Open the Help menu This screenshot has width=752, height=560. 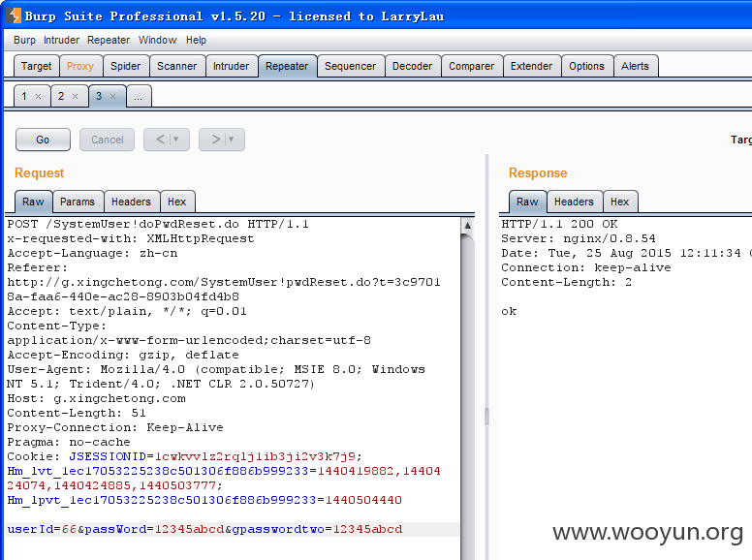click(x=196, y=41)
